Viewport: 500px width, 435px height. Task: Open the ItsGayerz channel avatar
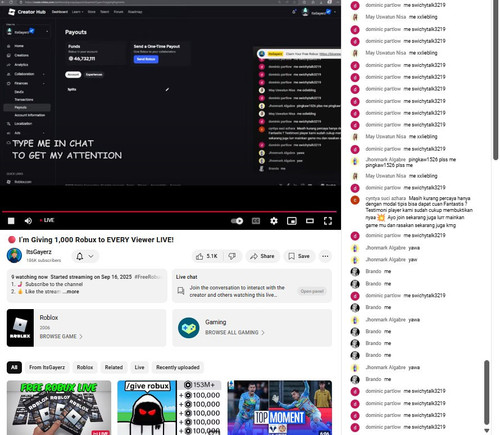(14, 255)
